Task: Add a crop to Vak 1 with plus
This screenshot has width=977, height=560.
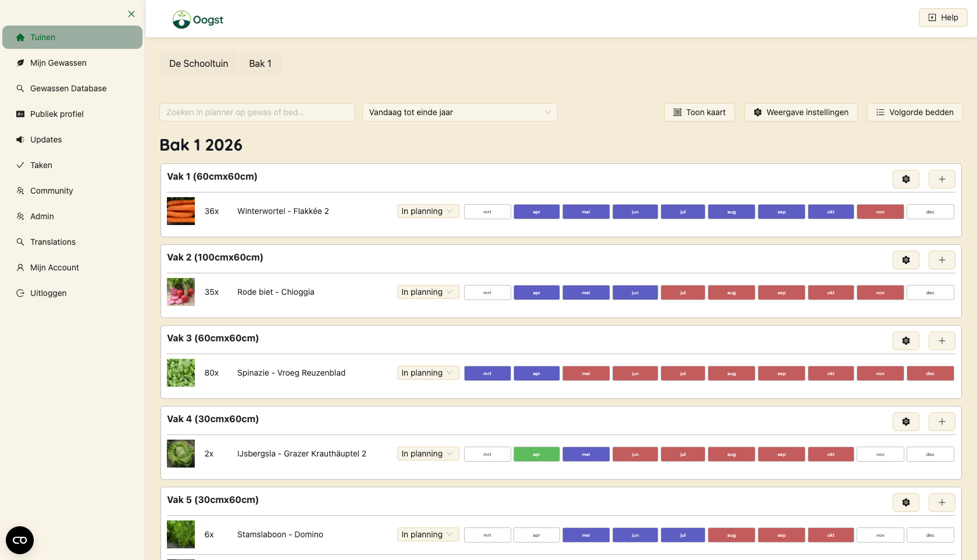Action: coord(942,179)
